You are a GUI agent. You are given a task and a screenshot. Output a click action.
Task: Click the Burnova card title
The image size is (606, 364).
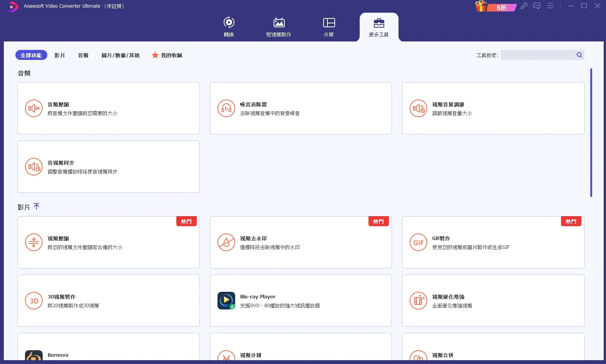[58, 355]
